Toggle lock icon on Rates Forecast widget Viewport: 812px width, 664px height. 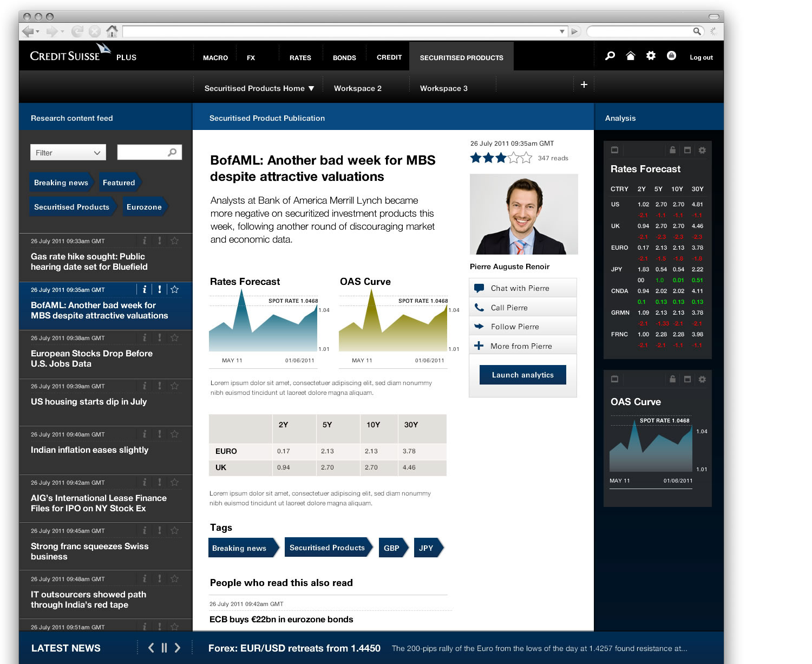click(x=672, y=150)
